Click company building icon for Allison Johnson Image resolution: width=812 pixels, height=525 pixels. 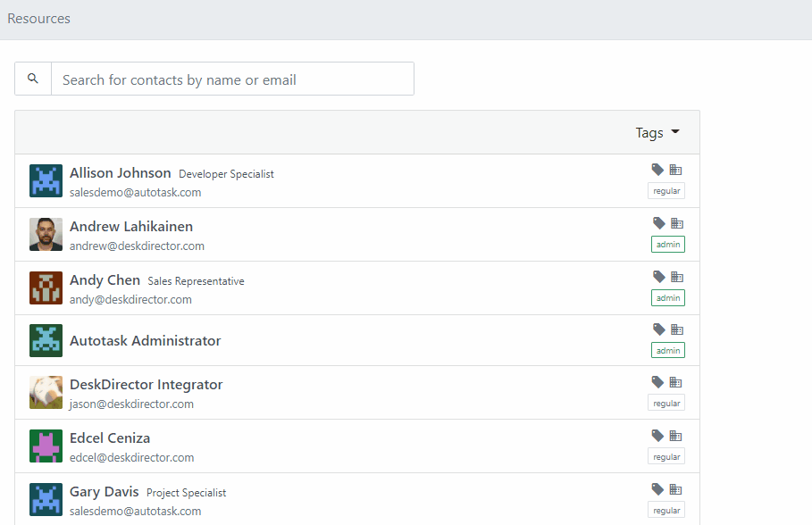[675, 170]
